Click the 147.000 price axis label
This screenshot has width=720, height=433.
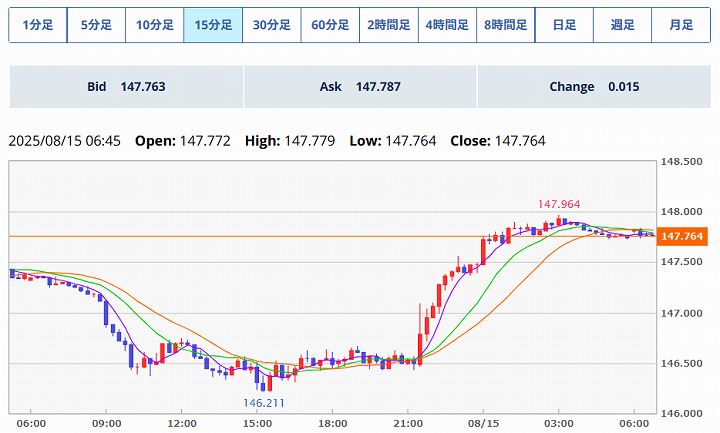tap(681, 313)
